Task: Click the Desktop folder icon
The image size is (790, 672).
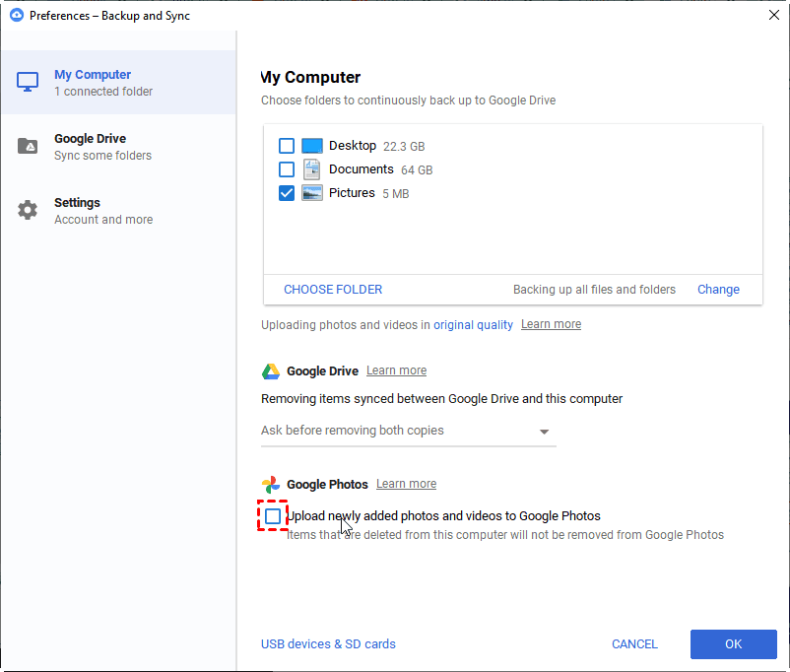Action: click(312, 146)
